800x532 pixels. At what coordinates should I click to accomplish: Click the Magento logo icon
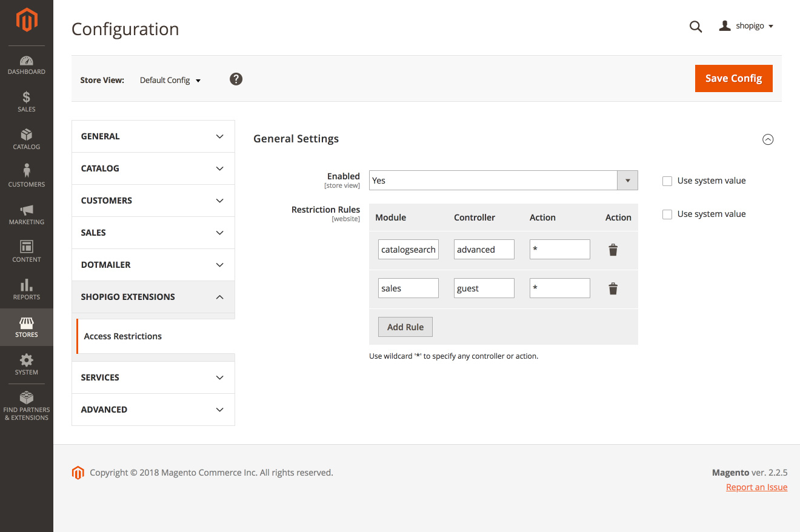click(27, 20)
